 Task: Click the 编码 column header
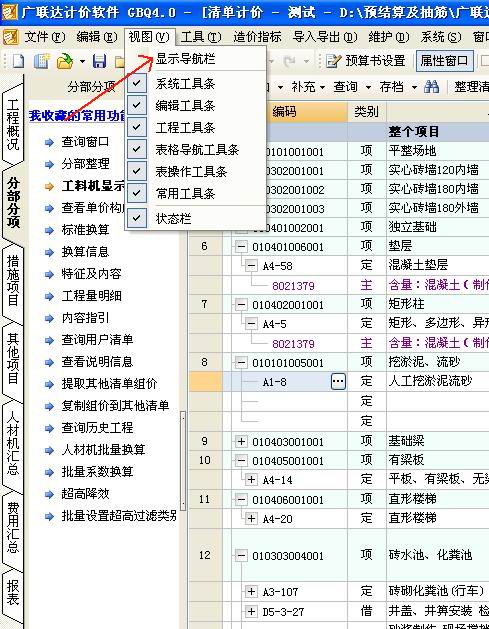tap(284, 112)
